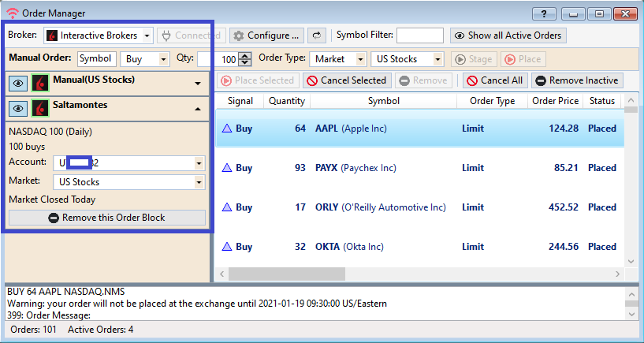This screenshot has width=644, height=343.
Task: Click the Symbol Filter text field
Action: pyautogui.click(x=419, y=35)
